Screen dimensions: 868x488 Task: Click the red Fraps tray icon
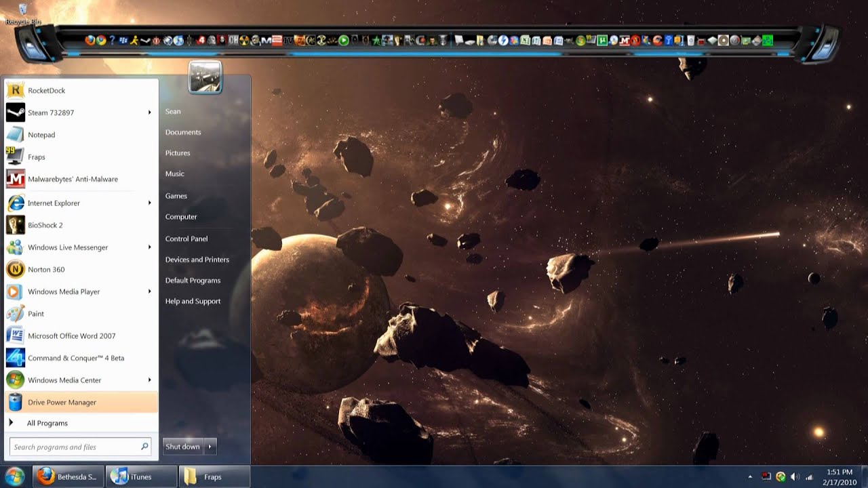[766, 476]
